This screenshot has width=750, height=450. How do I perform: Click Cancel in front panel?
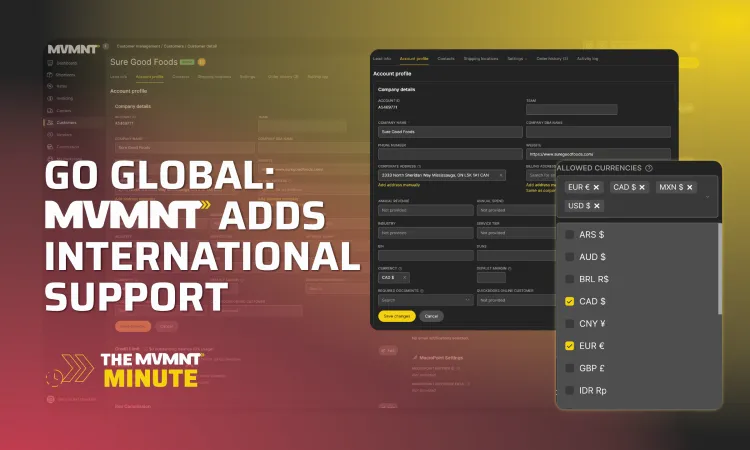(x=431, y=316)
